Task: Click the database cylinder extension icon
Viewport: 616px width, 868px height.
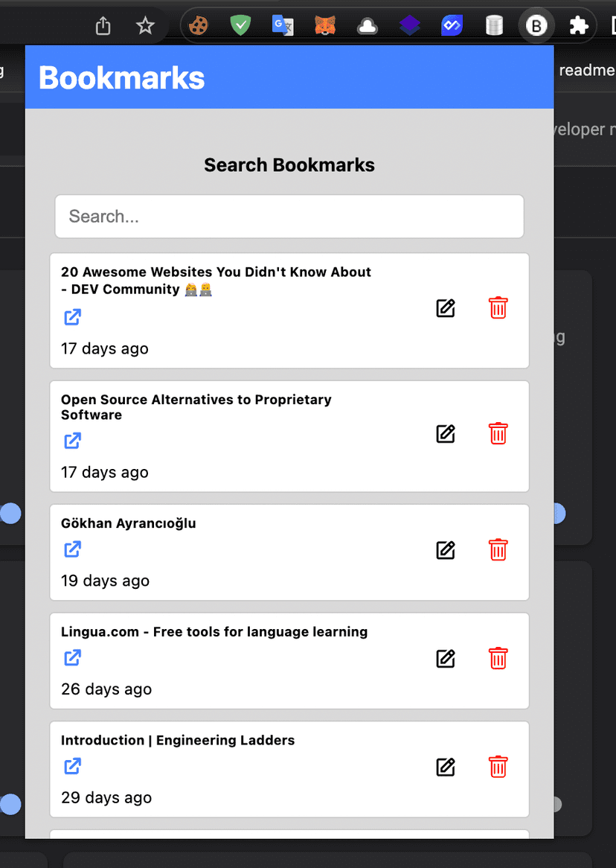Action: 494,25
